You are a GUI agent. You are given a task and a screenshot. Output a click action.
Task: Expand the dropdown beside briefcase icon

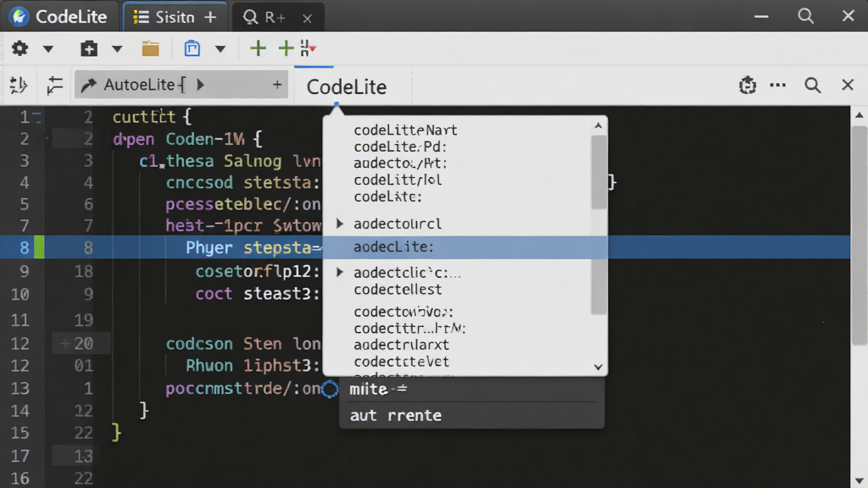[x=117, y=48]
